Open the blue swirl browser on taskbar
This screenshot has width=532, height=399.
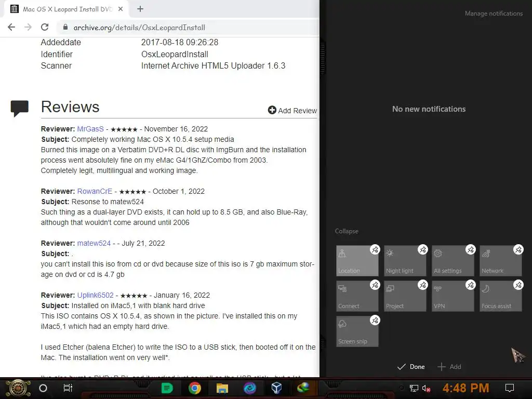(250, 388)
